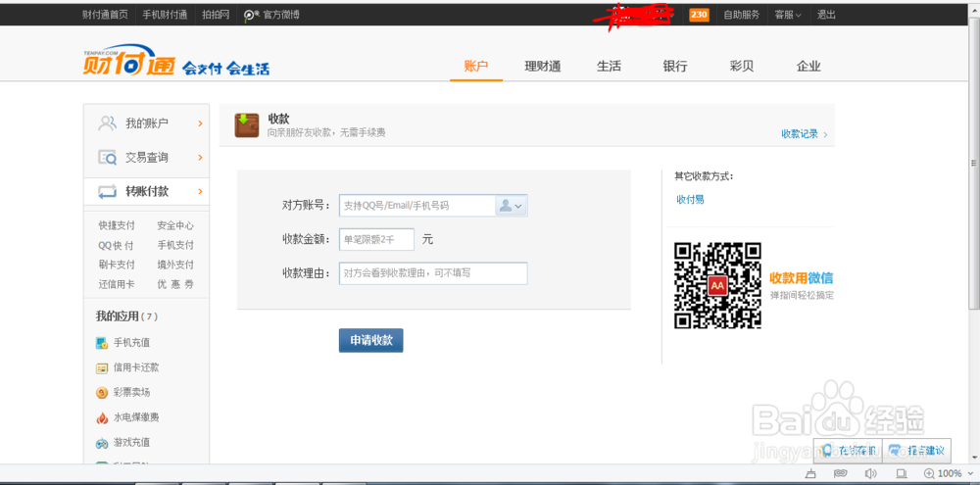Image resolution: width=980 pixels, height=485 pixels.
Task: Click the credit card repayment icon
Action: coord(102,368)
